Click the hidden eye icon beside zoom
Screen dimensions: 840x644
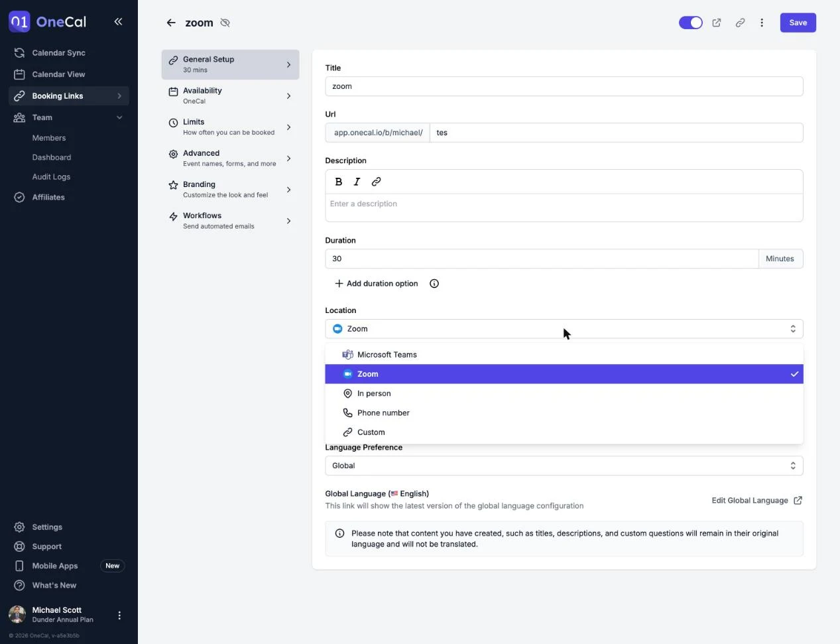[225, 23]
